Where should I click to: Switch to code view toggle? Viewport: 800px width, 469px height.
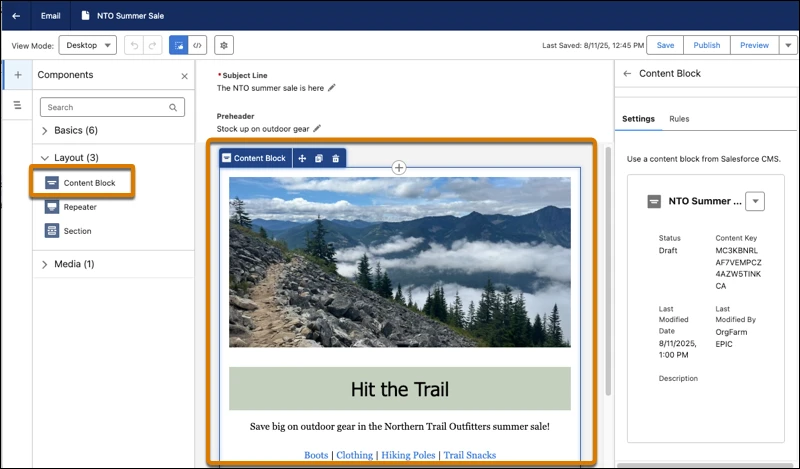click(198, 45)
